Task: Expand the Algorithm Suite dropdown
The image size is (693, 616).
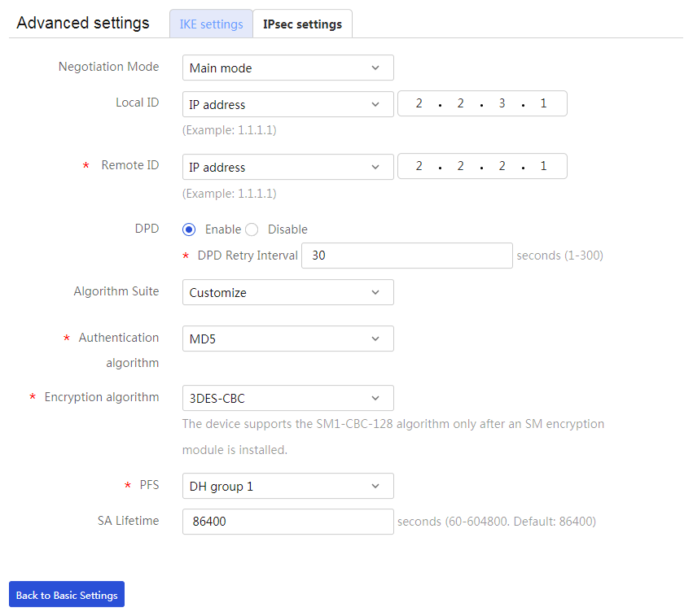Action: (287, 292)
